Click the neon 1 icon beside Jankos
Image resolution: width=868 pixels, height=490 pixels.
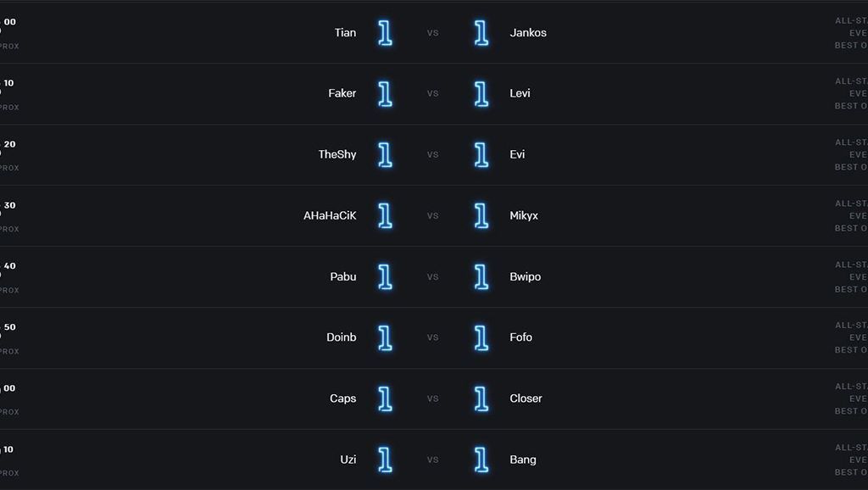point(481,33)
